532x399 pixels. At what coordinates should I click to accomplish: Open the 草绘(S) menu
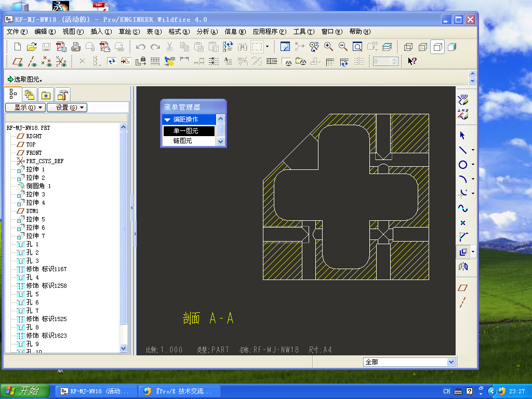click(129, 32)
